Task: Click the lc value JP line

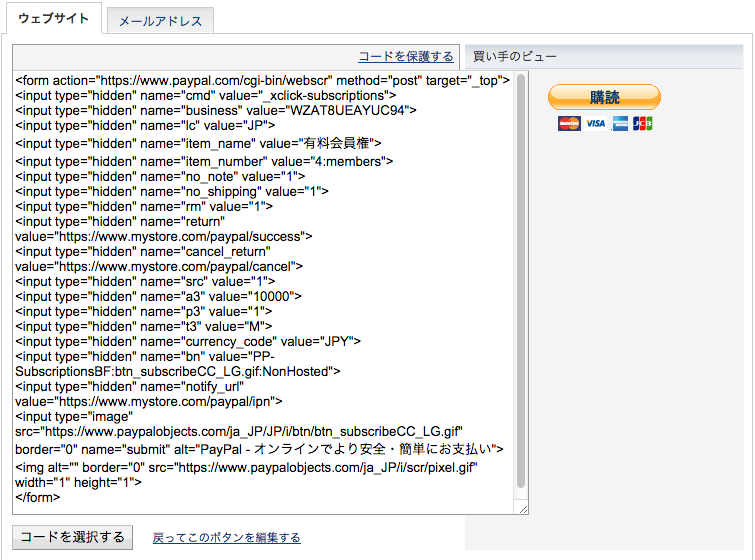Action: pos(145,125)
